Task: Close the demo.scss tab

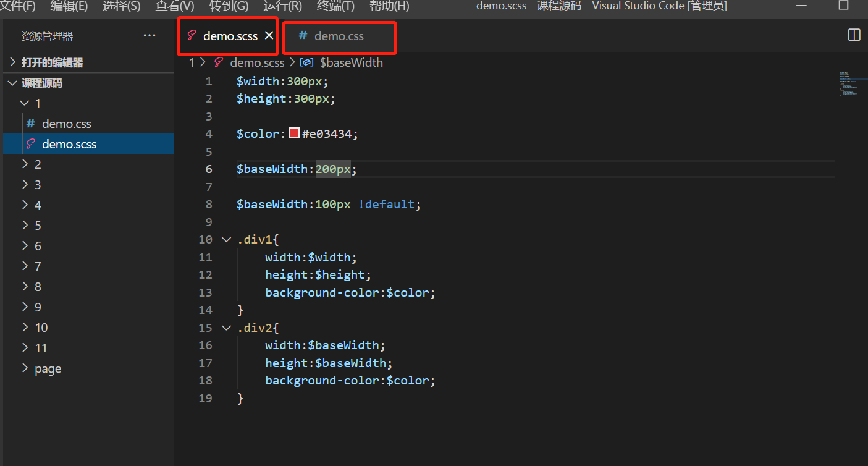Action: (x=269, y=36)
